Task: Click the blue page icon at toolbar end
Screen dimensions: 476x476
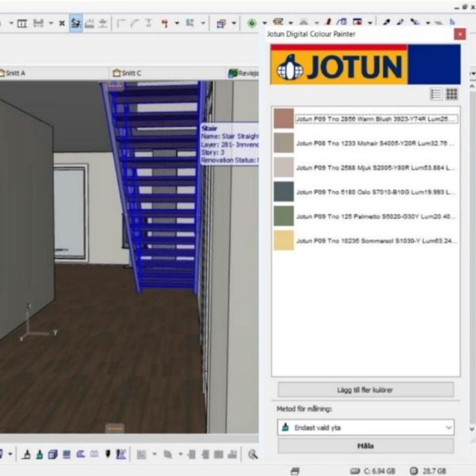Action: click(452, 22)
